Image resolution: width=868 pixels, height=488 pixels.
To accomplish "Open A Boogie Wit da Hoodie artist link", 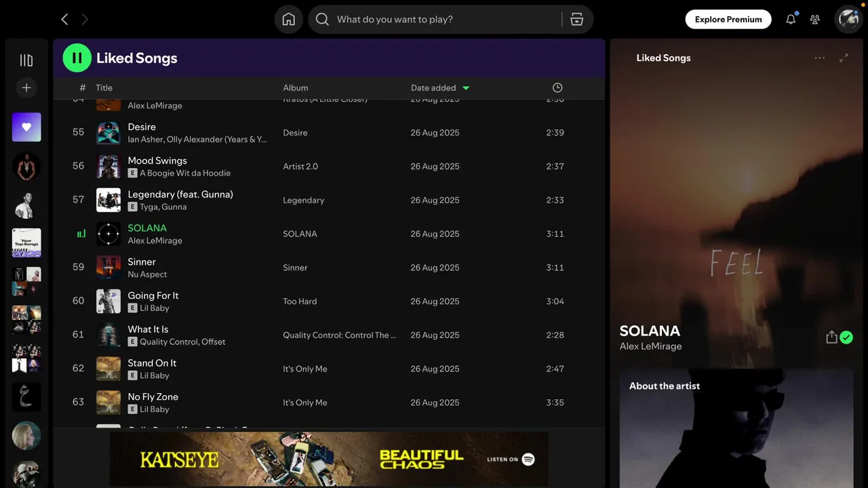I will [185, 174].
